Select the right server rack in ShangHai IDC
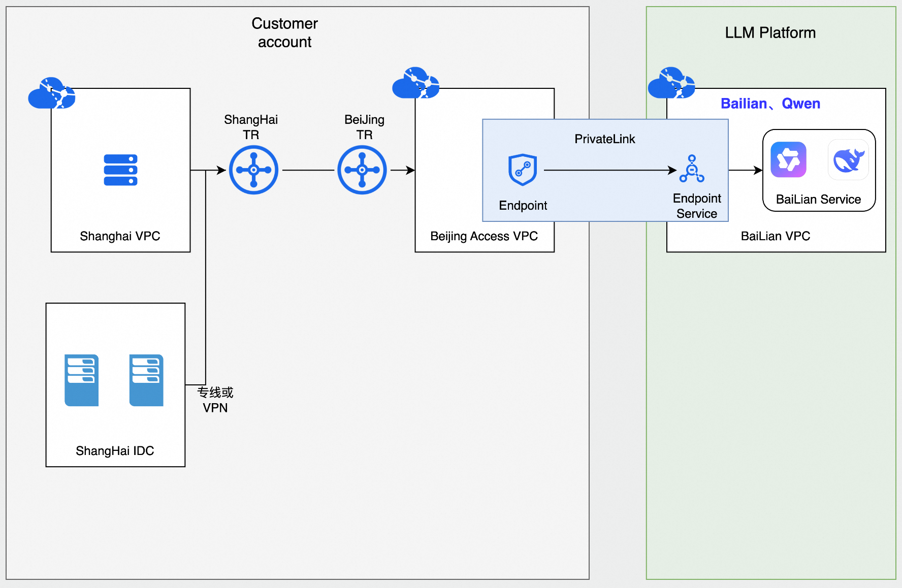The width and height of the screenshot is (902, 588). pos(146,380)
